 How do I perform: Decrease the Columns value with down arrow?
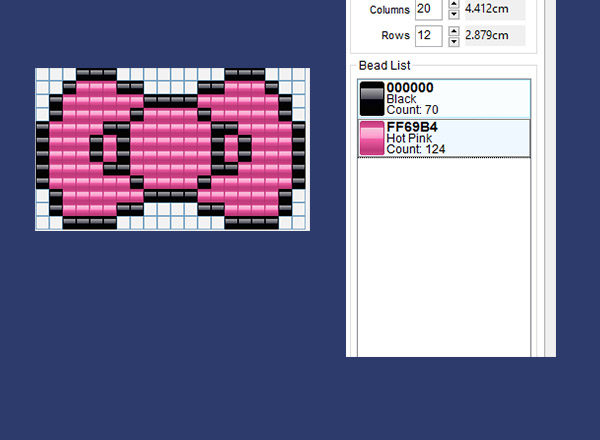click(454, 15)
